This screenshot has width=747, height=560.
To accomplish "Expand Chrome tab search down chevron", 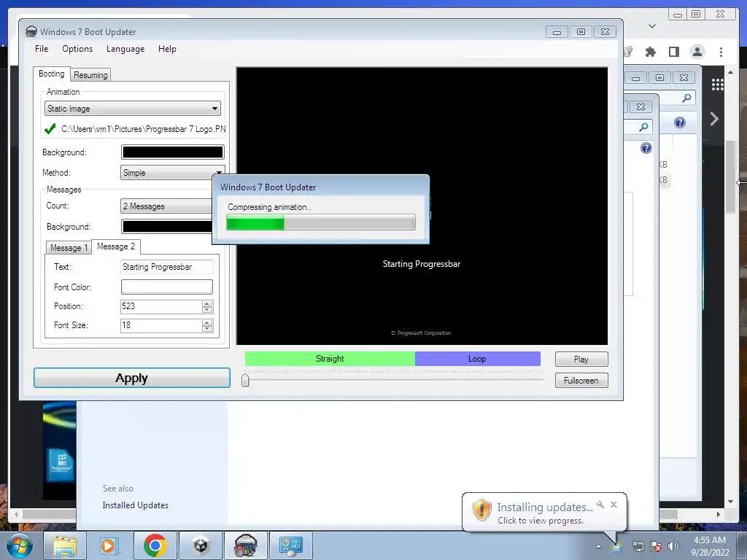I will pyautogui.click(x=652, y=26).
